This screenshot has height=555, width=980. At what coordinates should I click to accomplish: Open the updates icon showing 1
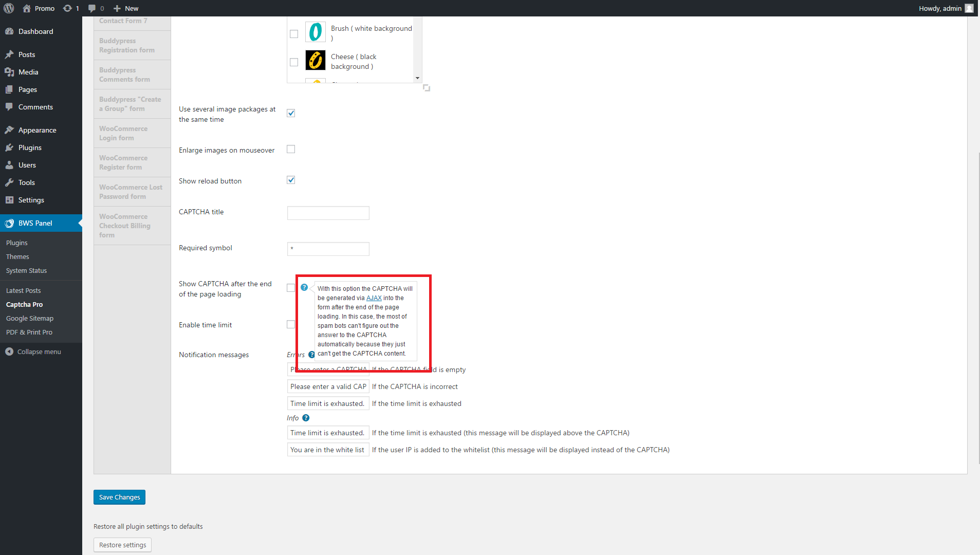[x=67, y=8]
